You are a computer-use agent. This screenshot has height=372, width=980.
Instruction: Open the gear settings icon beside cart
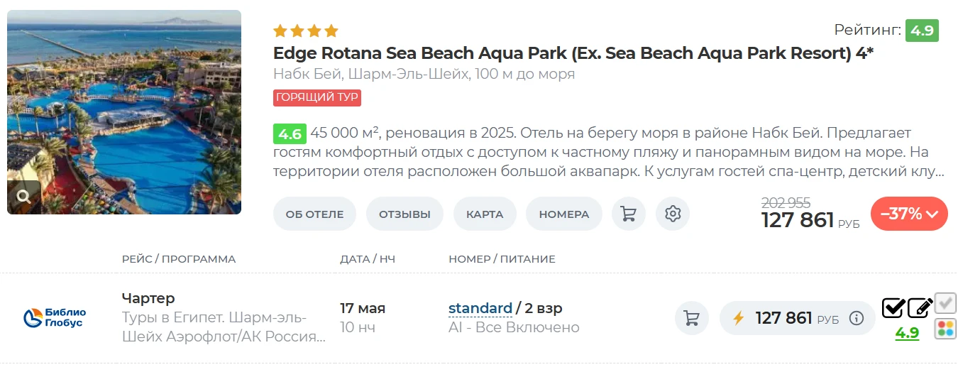point(673,214)
